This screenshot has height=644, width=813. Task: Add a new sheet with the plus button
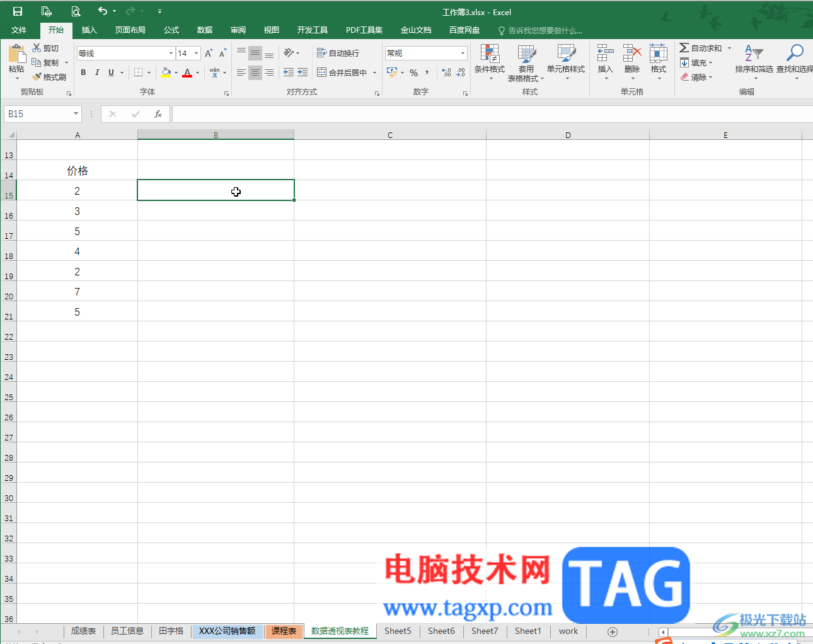tap(612, 631)
